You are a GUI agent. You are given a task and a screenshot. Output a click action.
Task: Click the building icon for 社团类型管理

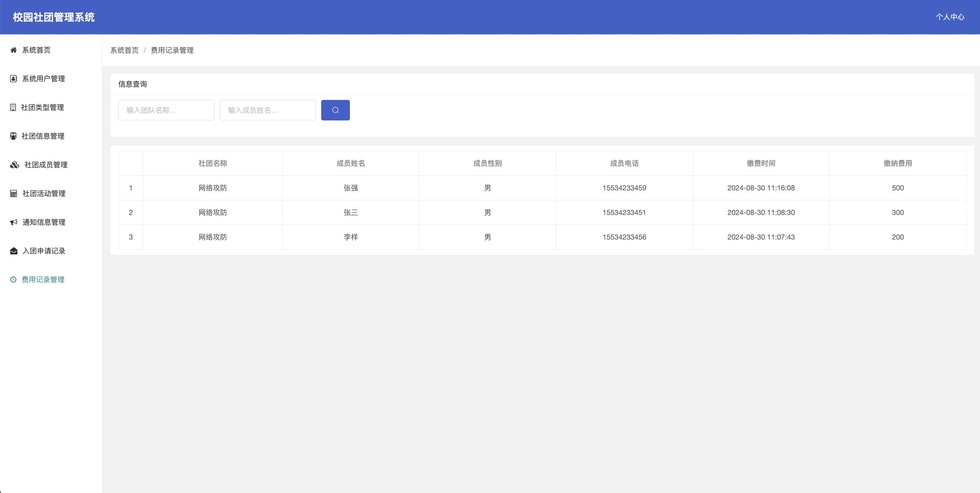(x=13, y=107)
